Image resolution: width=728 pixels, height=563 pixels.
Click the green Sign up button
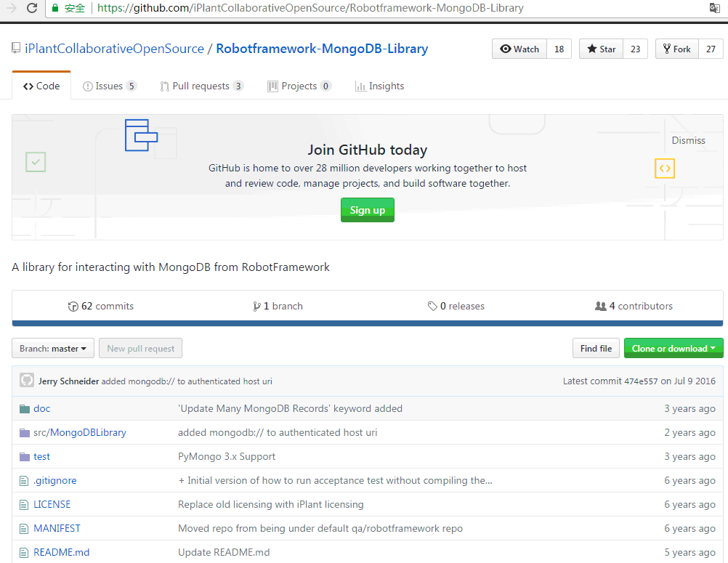coord(367,210)
